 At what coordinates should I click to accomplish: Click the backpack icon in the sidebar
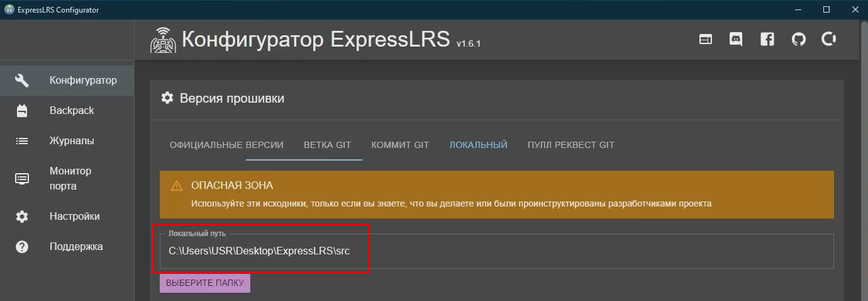[22, 111]
